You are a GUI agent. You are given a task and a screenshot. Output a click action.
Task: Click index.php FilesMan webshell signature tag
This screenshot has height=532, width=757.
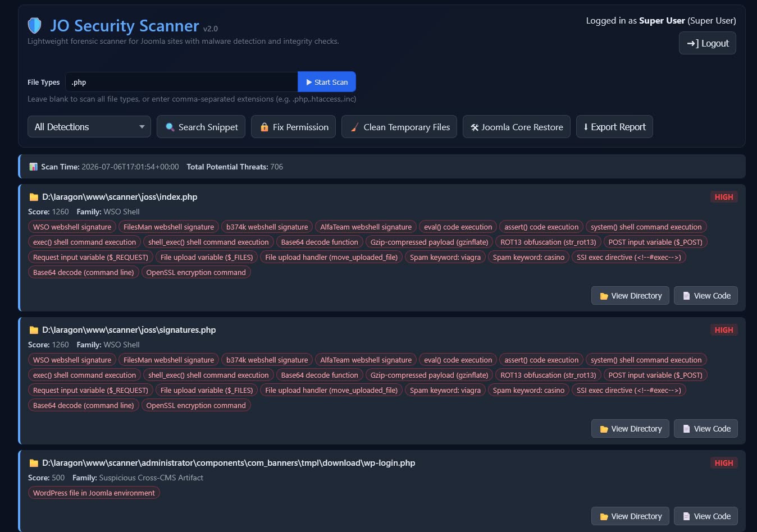coord(168,227)
